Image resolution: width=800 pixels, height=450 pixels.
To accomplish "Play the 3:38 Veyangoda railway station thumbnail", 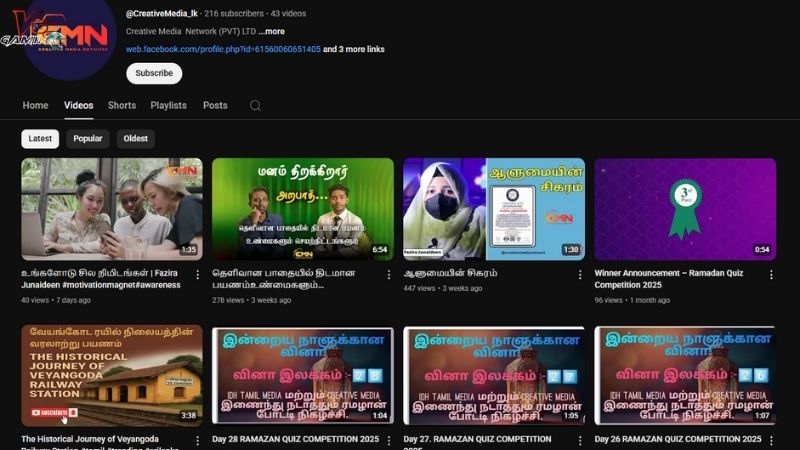I will pyautogui.click(x=112, y=376).
